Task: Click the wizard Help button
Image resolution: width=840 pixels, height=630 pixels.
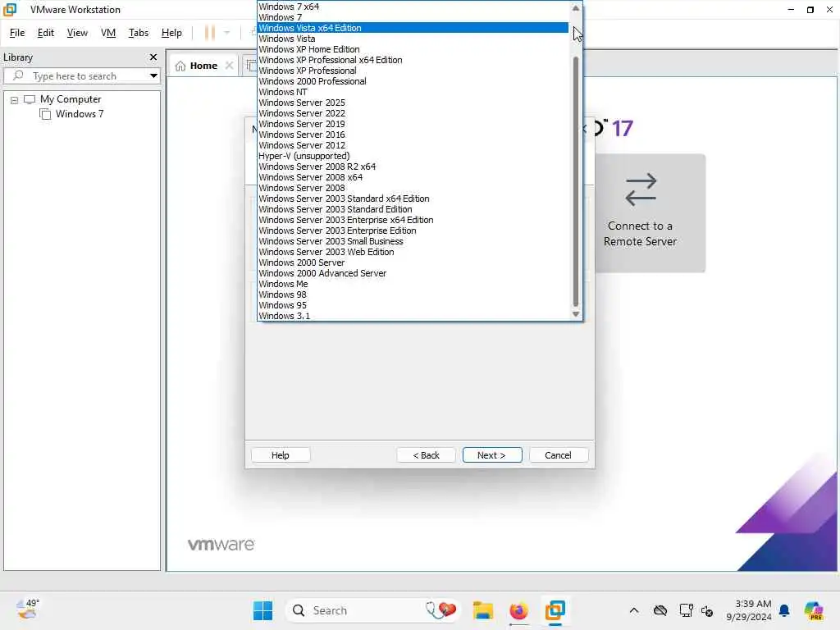Action: pos(281,454)
